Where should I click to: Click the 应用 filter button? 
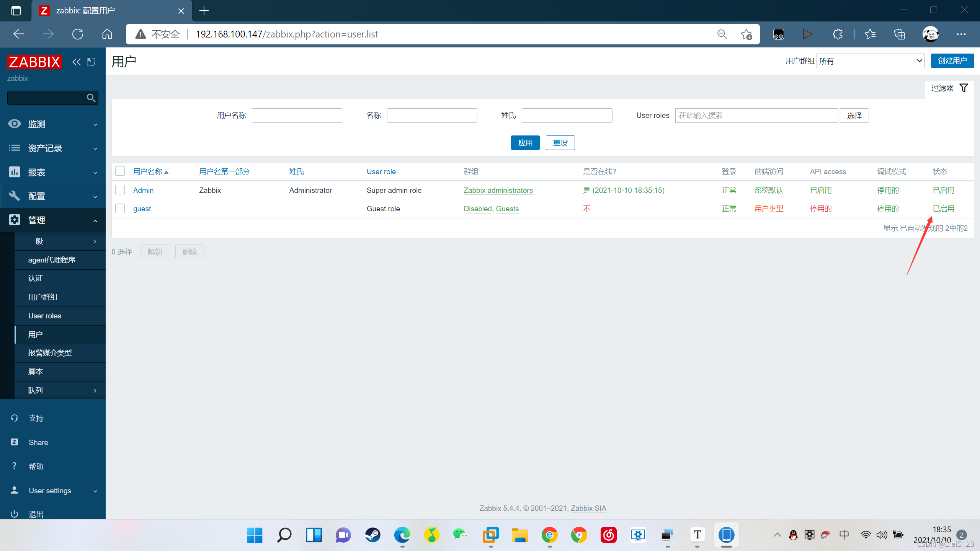click(525, 143)
